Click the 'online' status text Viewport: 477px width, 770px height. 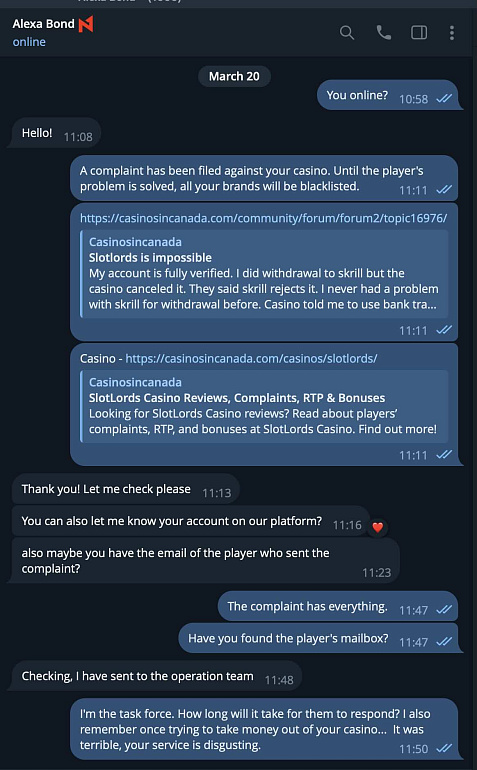tap(29, 42)
